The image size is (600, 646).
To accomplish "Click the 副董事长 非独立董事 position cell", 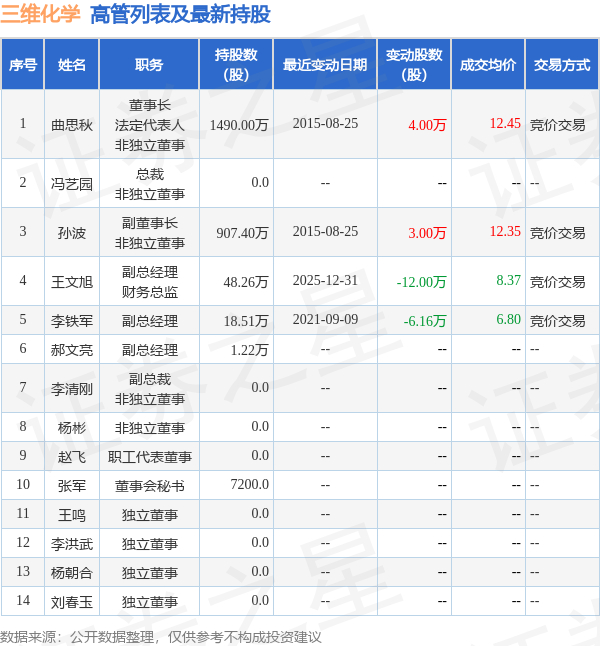I will pyautogui.click(x=150, y=233).
